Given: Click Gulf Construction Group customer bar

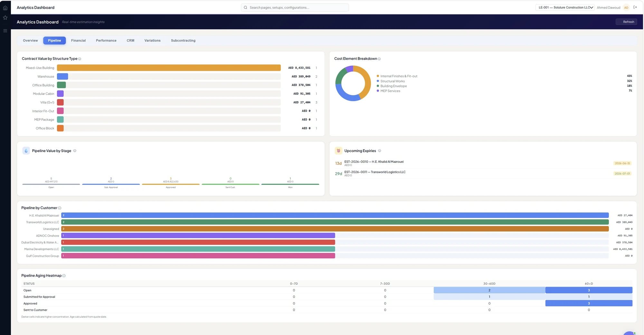Looking at the screenshot, I should (x=198, y=256).
